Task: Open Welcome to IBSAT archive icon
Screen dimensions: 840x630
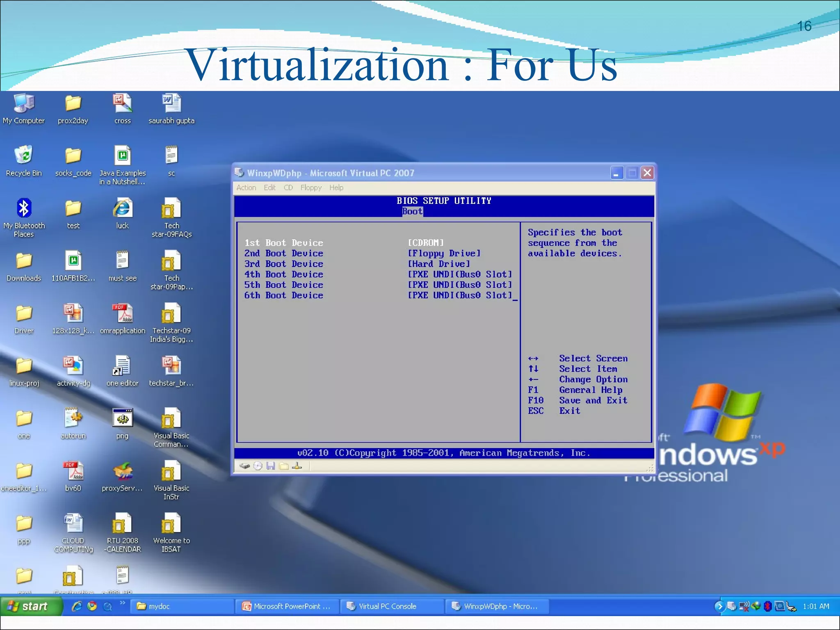Action: (171, 533)
